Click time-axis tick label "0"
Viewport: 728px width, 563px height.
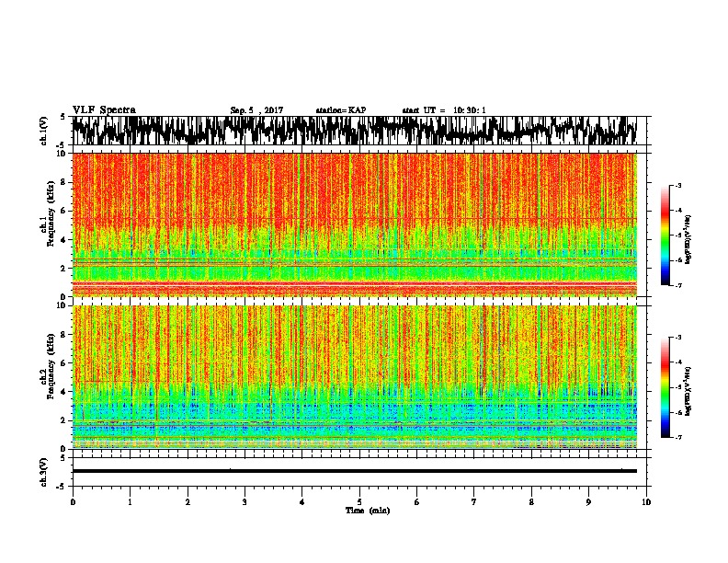pos(73,502)
